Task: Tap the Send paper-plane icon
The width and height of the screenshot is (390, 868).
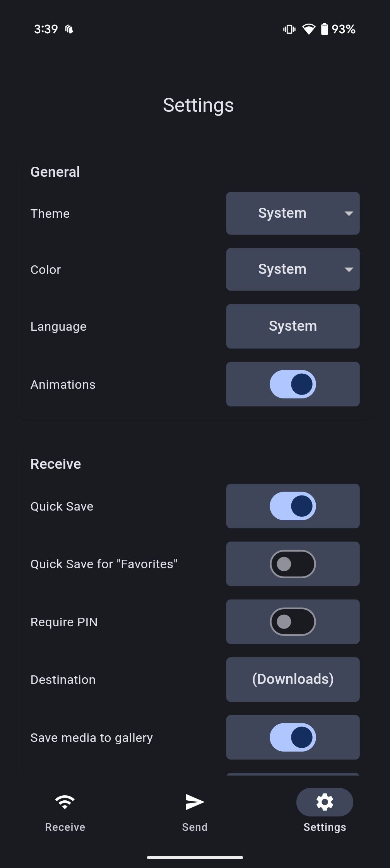Action: pos(195,802)
